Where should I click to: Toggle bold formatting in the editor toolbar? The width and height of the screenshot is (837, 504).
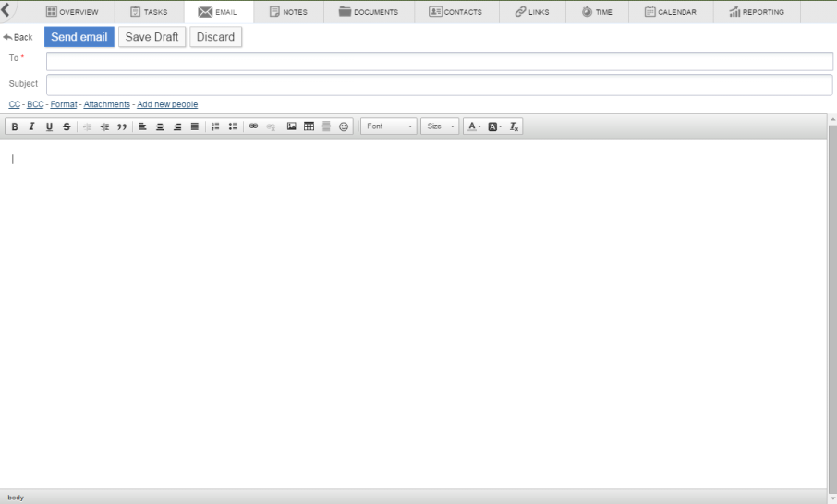[14, 126]
